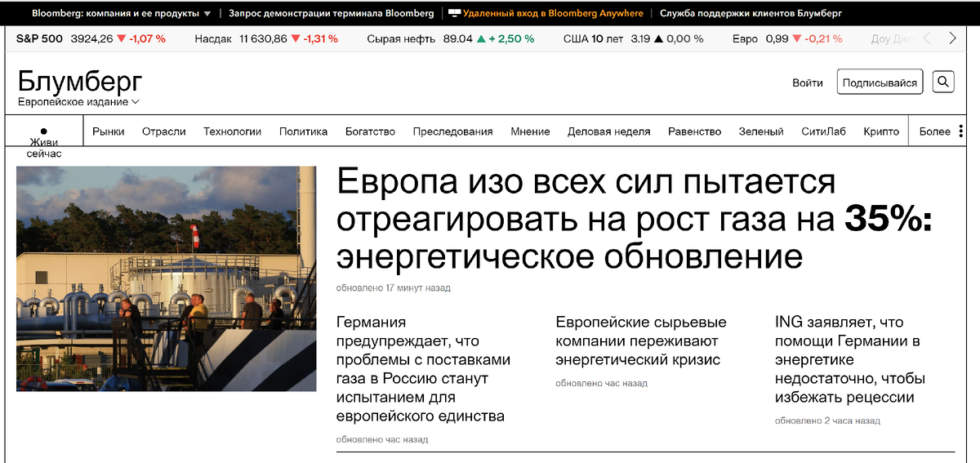Click the Сырая нефть ticker quote

click(x=451, y=38)
